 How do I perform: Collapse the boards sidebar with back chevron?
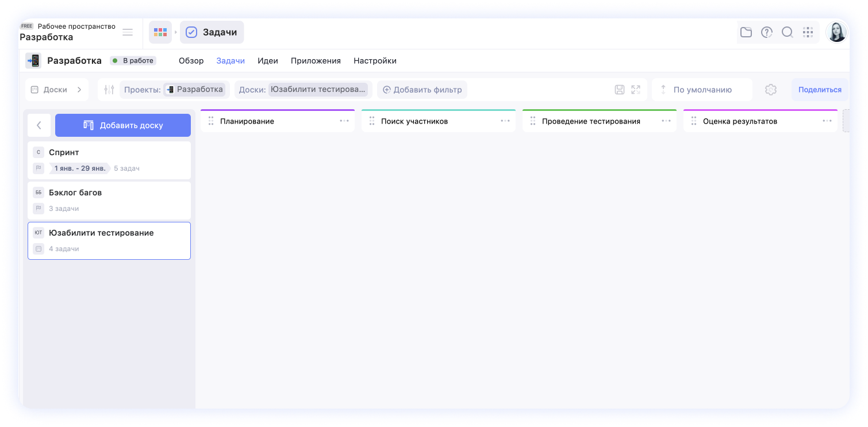click(39, 125)
